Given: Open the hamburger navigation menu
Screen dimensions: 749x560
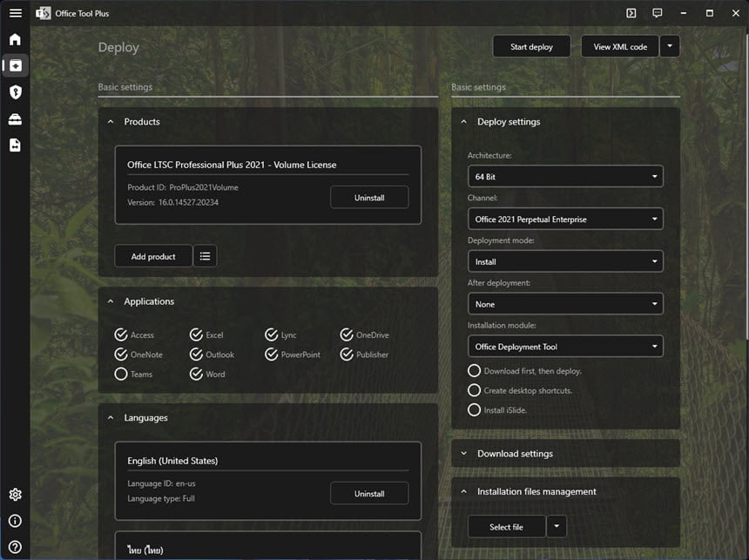Looking at the screenshot, I should click(x=16, y=13).
